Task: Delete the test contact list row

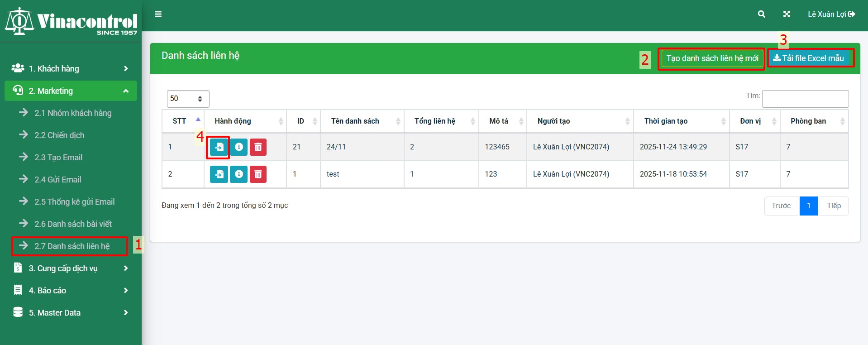Action: click(x=258, y=174)
